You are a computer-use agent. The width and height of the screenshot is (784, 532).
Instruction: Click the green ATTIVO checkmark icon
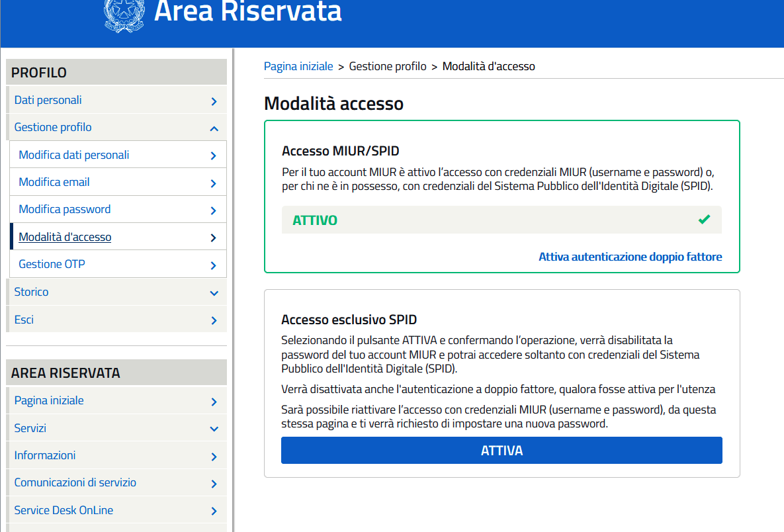(x=704, y=220)
